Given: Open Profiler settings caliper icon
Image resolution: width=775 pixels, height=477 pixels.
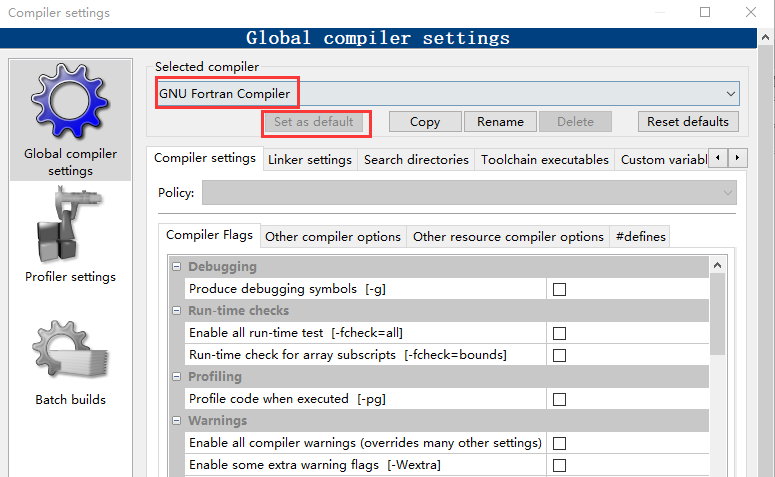Looking at the screenshot, I should [70, 225].
